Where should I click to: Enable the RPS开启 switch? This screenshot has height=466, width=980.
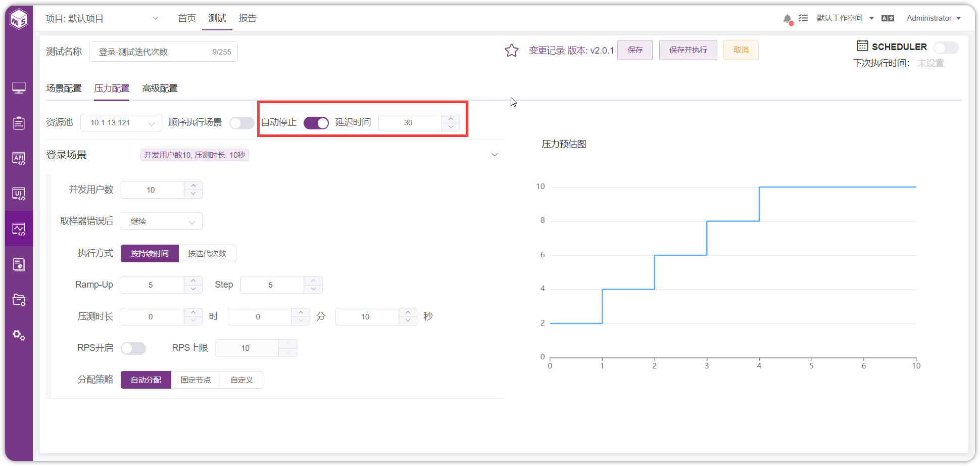click(x=133, y=348)
